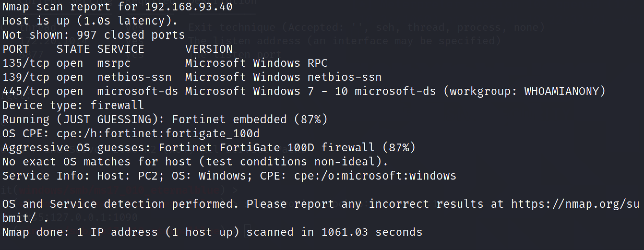The height and width of the screenshot is (250, 644).
Task: Click the workgroup name WHOAMIANONY
Action: pos(561,91)
